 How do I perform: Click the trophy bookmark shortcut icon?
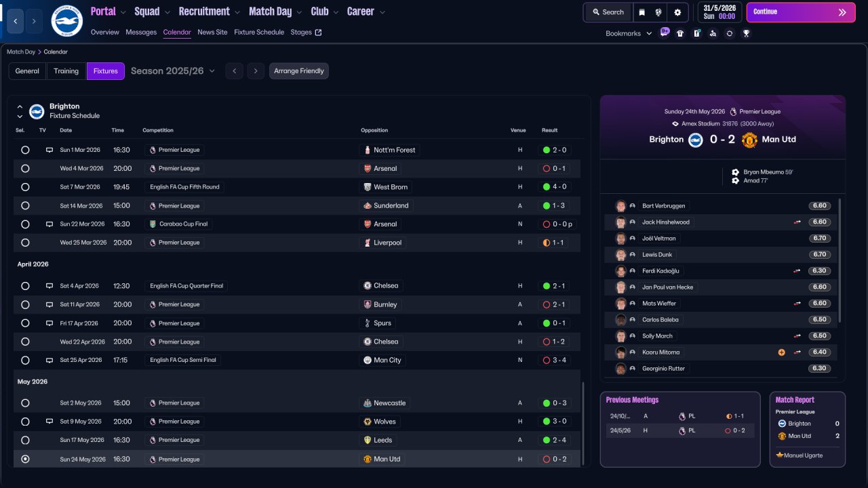[x=746, y=33]
